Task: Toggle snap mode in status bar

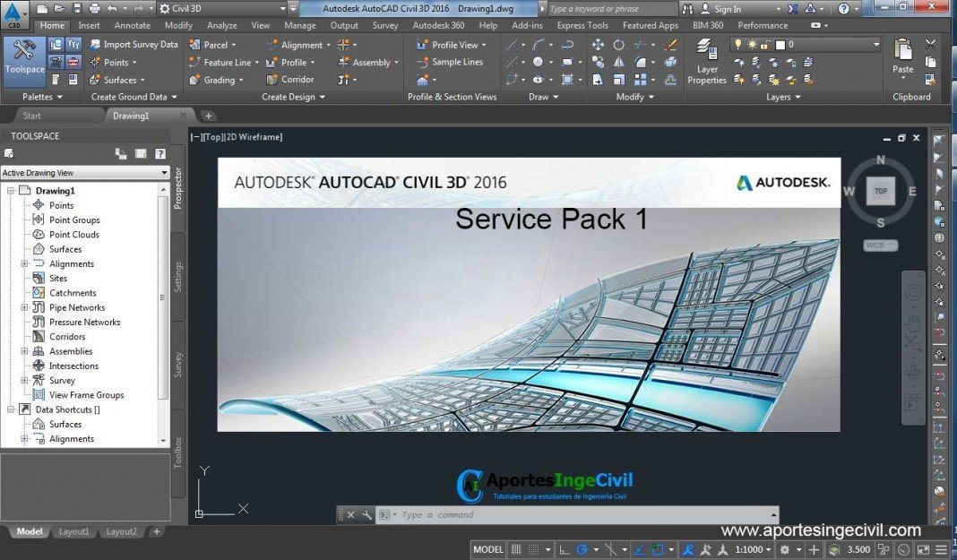Action: tap(533, 549)
